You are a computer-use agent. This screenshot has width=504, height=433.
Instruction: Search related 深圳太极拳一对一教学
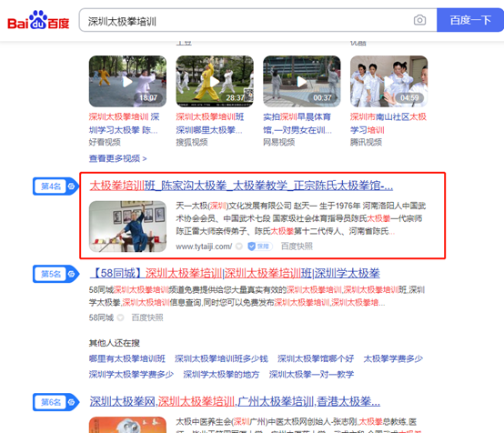311,375
